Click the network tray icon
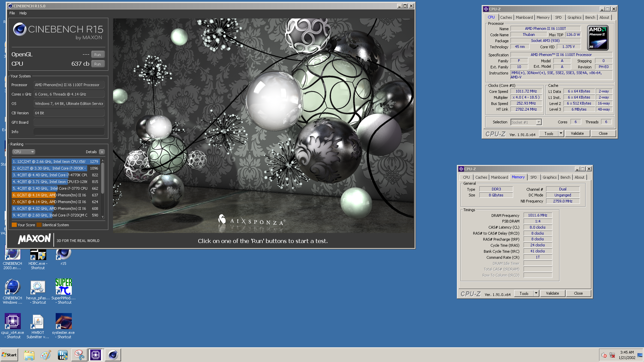The image size is (644, 362). tap(612, 355)
